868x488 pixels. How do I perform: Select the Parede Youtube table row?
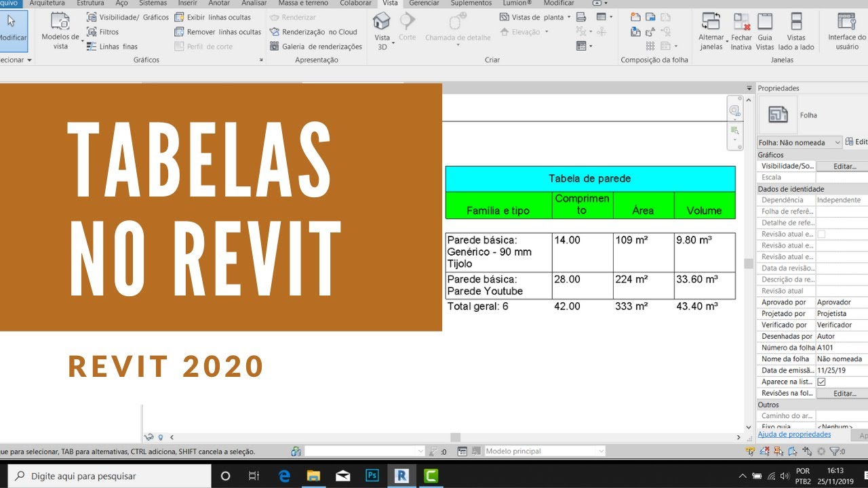(590, 285)
